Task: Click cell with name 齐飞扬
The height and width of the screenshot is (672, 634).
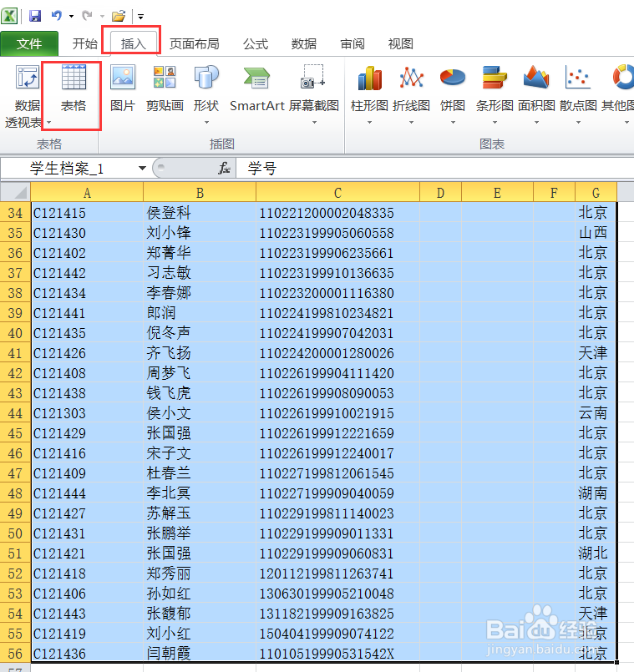Action: [x=200, y=353]
